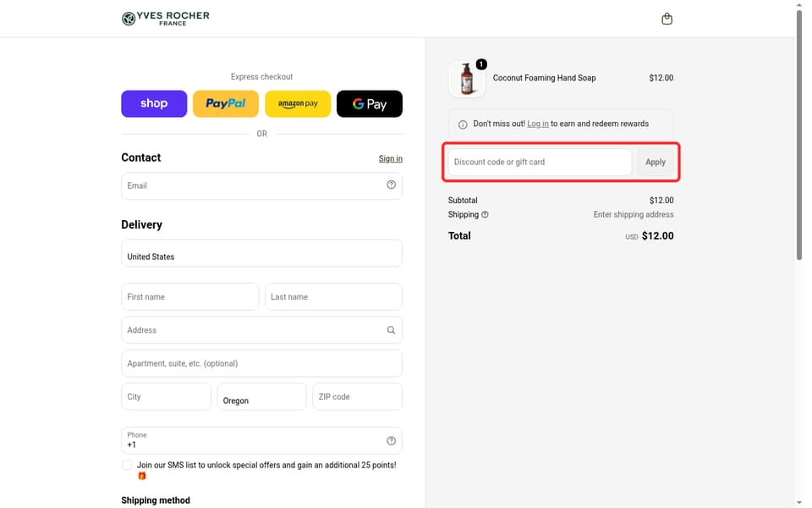812x508 pixels.
Task: Check the Join our SMS list box
Action: tap(126, 465)
